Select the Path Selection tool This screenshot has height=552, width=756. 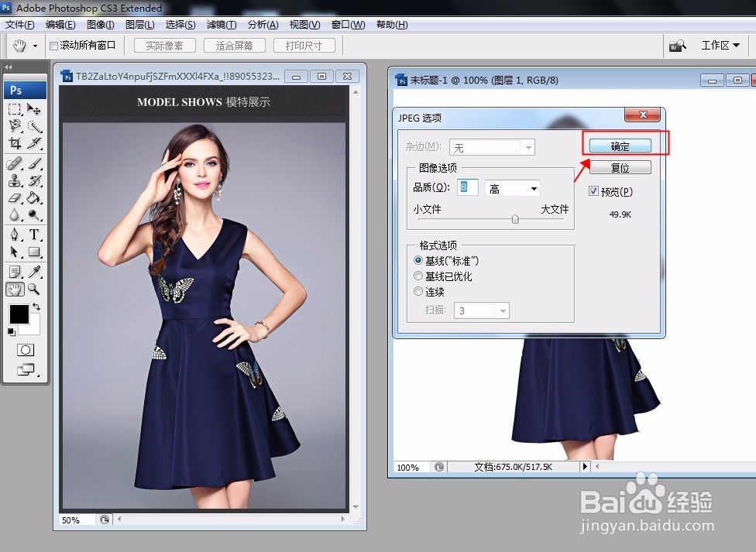click(x=15, y=252)
